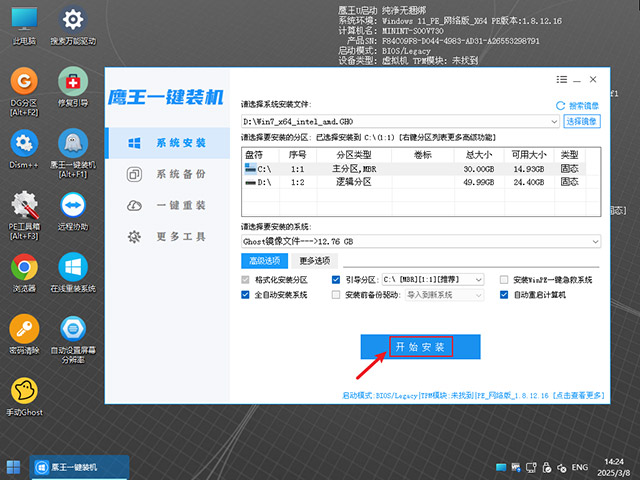Image resolution: width=640 pixels, height=480 pixels.
Task: Click the 可用大小 column header
Action: click(529, 155)
